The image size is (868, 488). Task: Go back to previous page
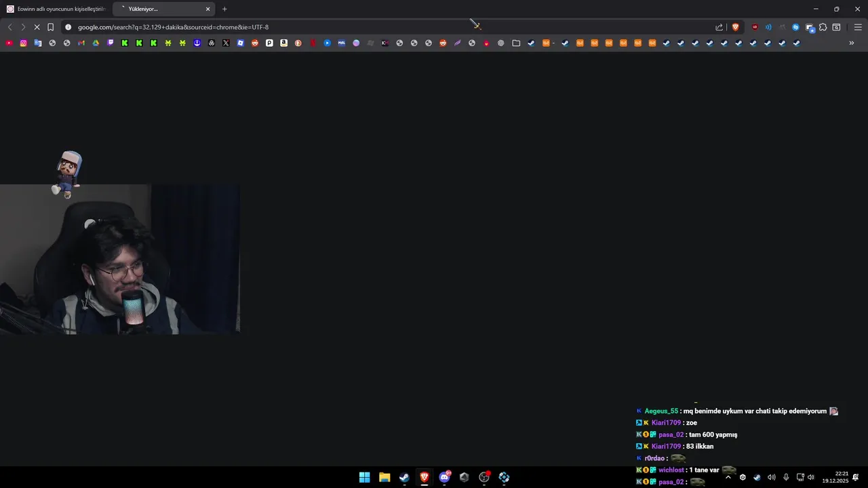pyautogui.click(x=9, y=27)
